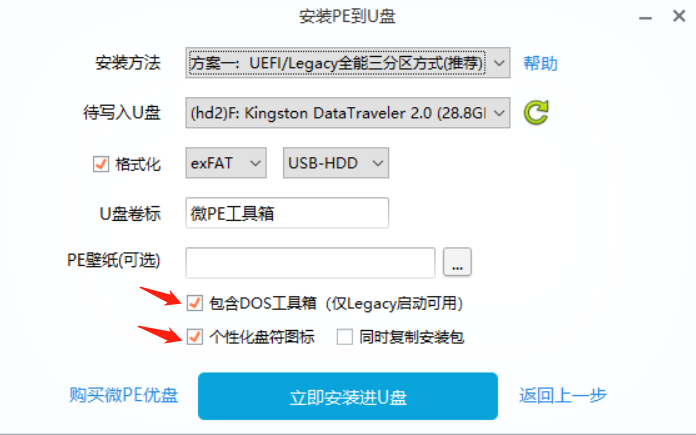Image resolution: width=696 pixels, height=435 pixels.
Task: Expand the Kingston DataTraveler drive dropdown
Action: click(x=348, y=113)
